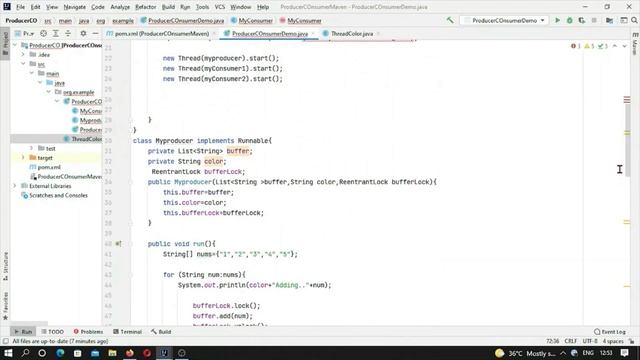Screen dimensions: 640x360
Task: Open the VCS menu
Action: click(220, 7)
